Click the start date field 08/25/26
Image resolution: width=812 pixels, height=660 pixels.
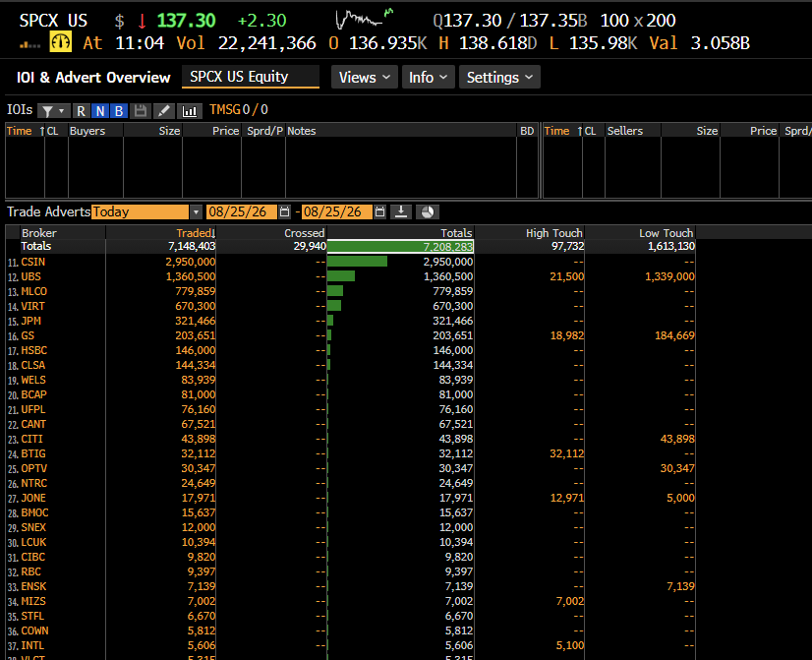coord(241,211)
